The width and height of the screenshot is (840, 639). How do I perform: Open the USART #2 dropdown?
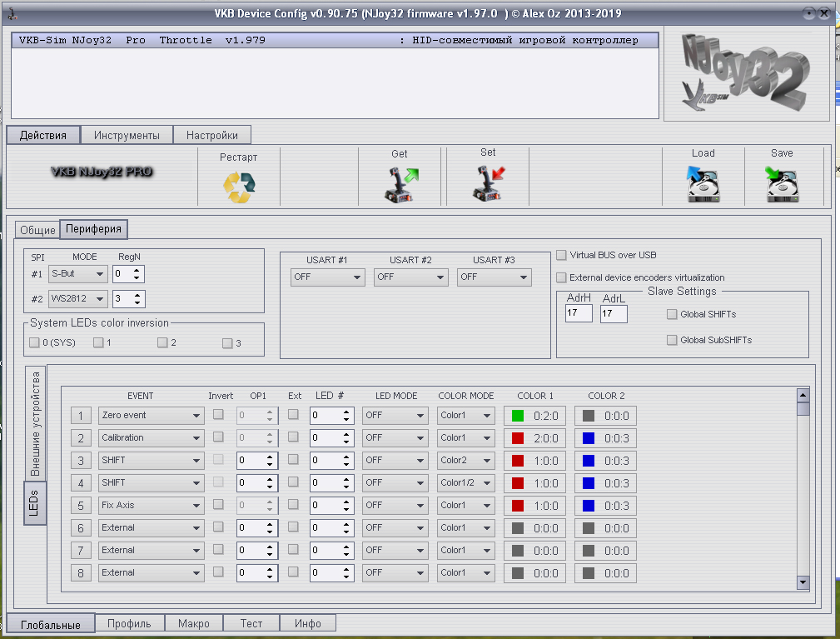(x=411, y=277)
